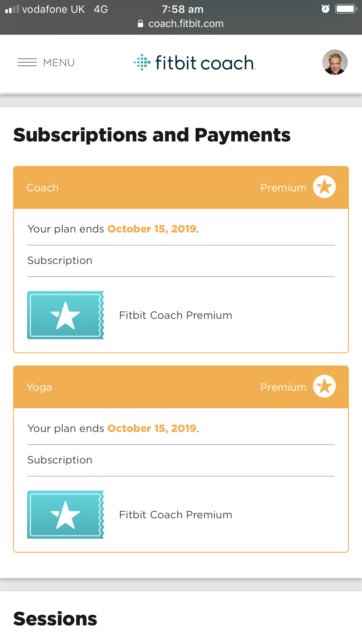Viewport: 362px width, 644px height.
Task: Click the Coach section ticket icon
Action: tap(66, 315)
